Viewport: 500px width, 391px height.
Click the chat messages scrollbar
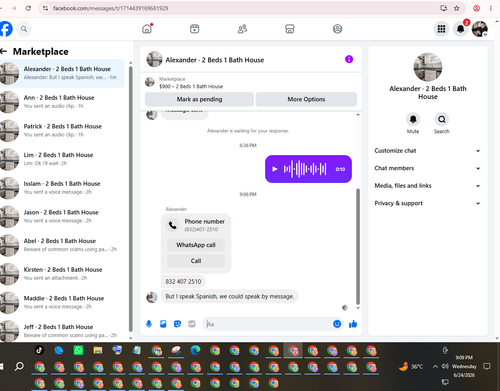(x=358, y=247)
